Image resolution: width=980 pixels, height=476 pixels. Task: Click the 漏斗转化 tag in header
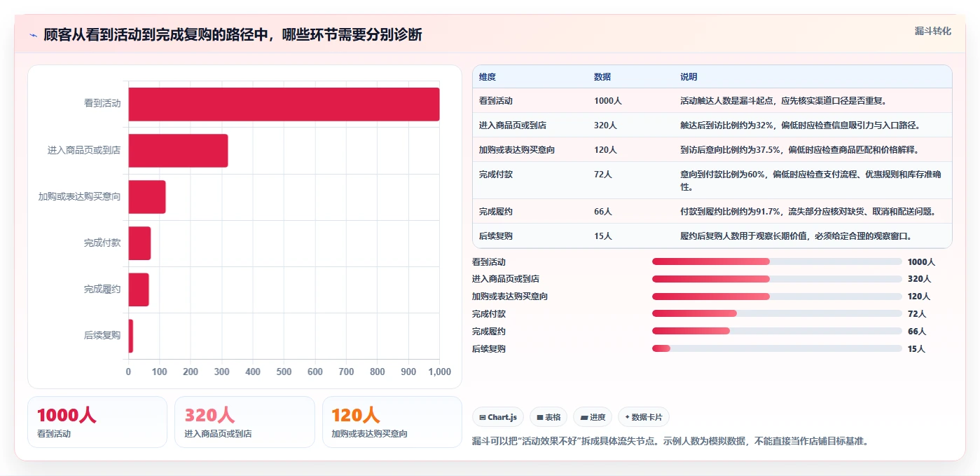pyautogui.click(x=933, y=31)
